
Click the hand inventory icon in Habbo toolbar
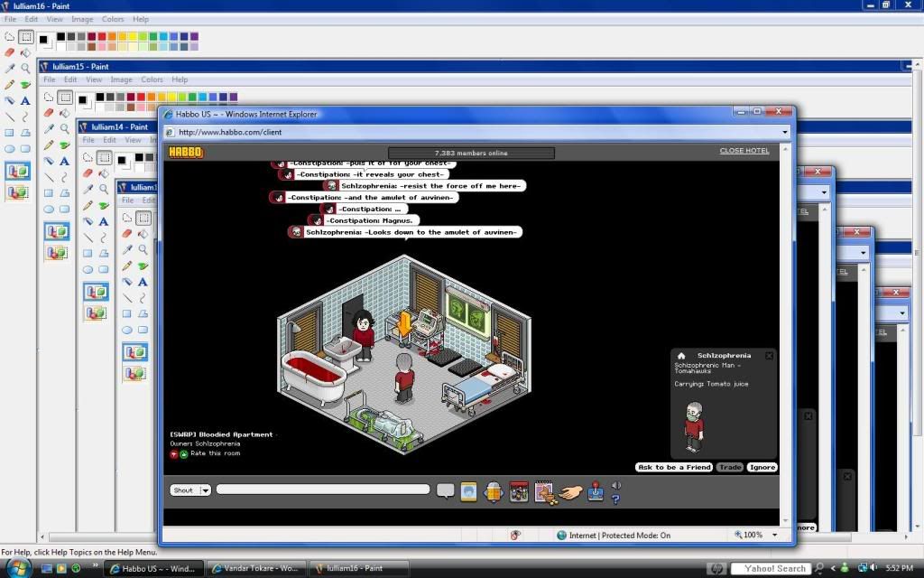pos(570,492)
